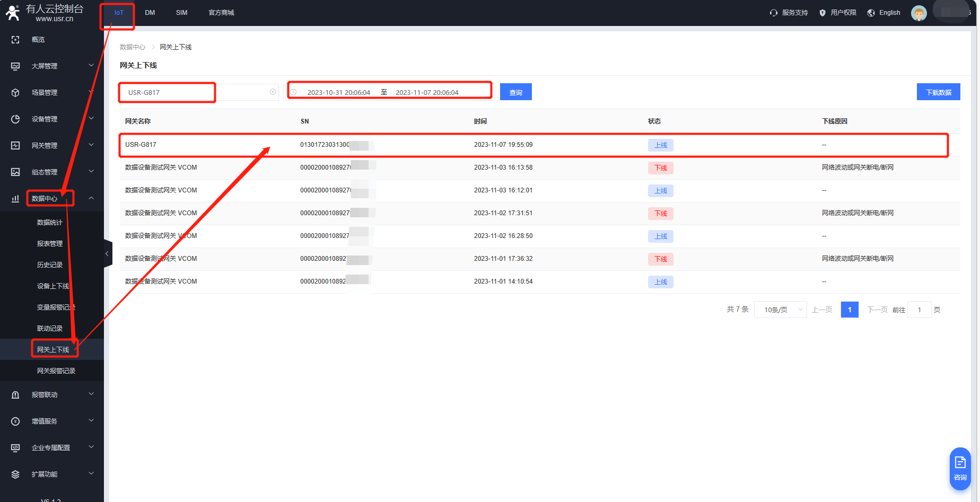Image resolution: width=980 pixels, height=502 pixels.
Task: Click the page jump number input field
Action: pyautogui.click(x=919, y=310)
